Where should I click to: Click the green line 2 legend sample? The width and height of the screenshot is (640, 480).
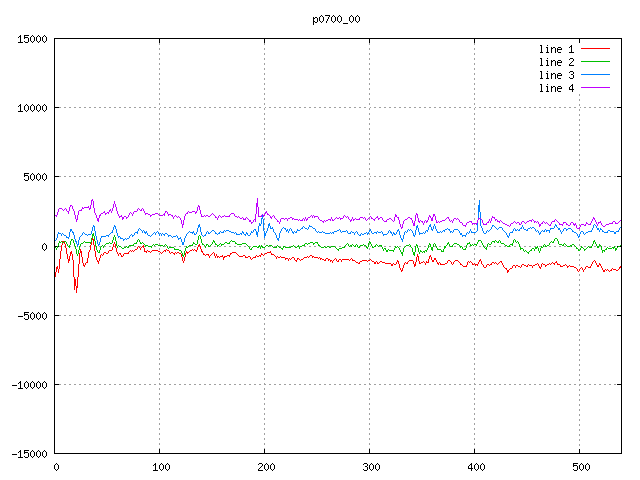pos(596,62)
